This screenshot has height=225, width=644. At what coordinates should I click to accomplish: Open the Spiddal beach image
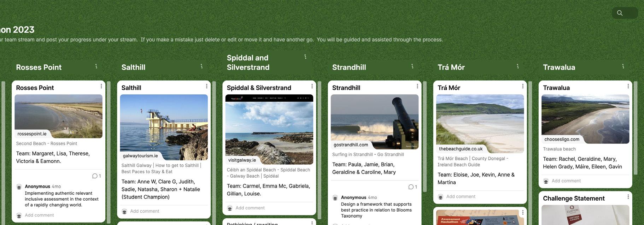[269, 129]
